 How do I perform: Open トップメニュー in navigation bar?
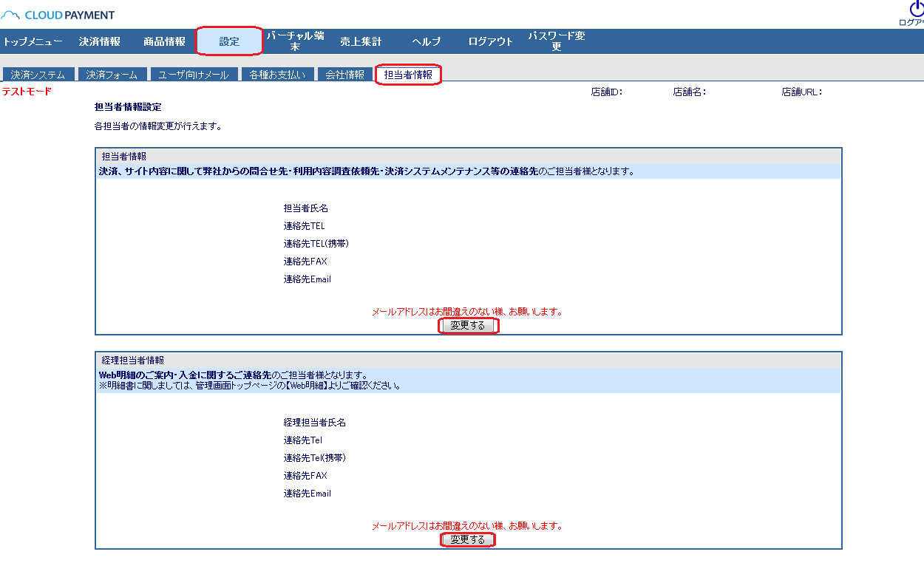click(x=33, y=41)
